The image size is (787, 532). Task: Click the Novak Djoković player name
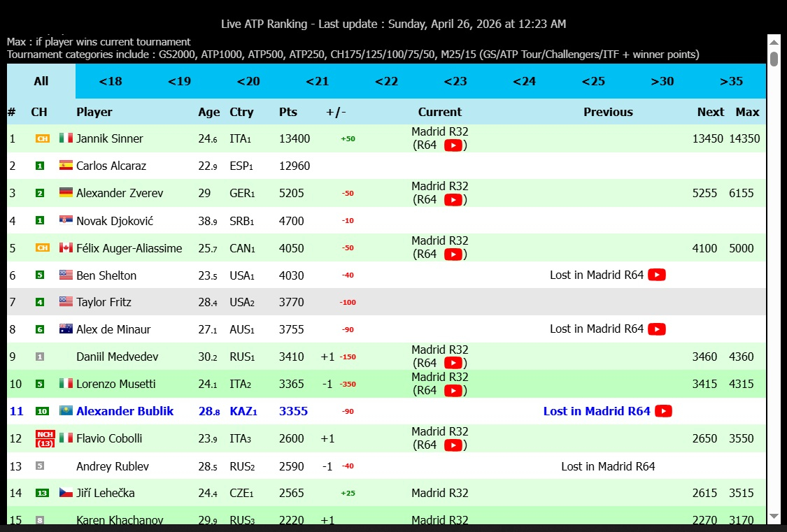point(115,221)
